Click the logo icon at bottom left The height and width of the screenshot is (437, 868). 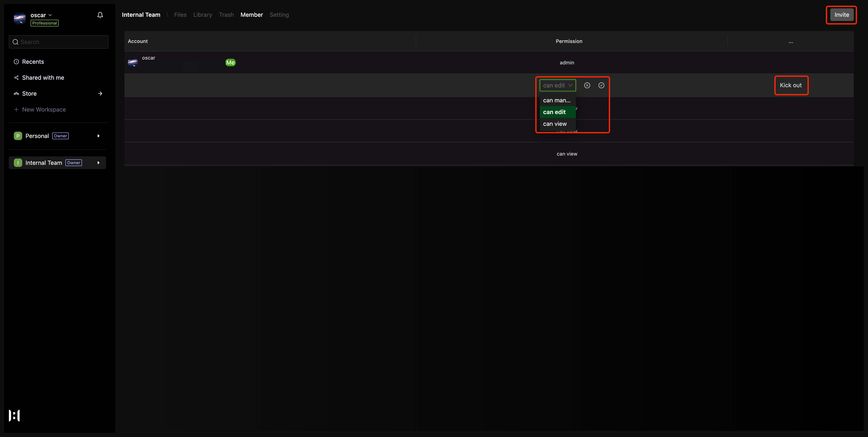pyautogui.click(x=14, y=415)
